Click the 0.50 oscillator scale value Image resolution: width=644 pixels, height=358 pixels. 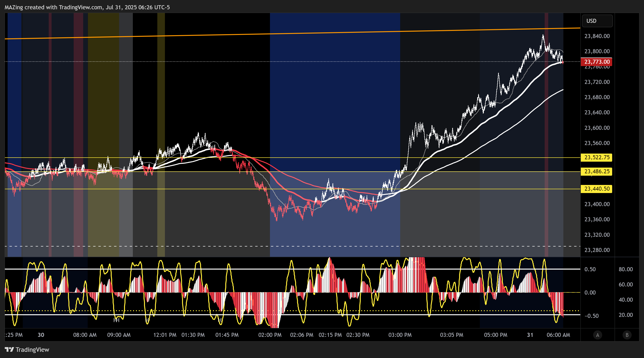pos(590,269)
